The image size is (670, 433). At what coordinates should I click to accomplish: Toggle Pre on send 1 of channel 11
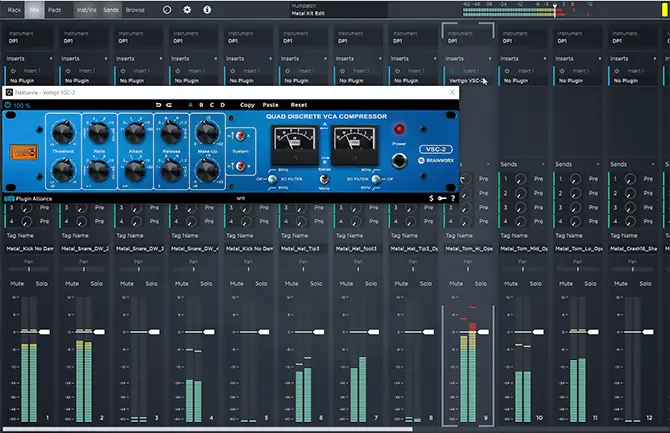click(593, 179)
